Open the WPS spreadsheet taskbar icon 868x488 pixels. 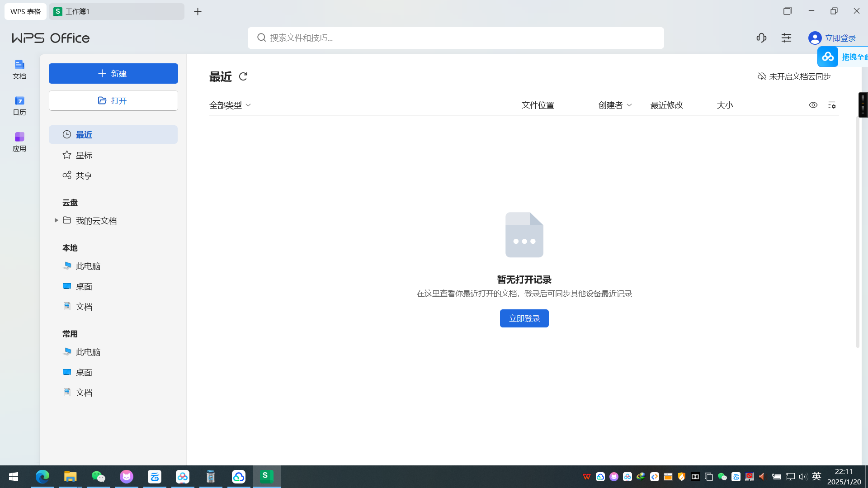coord(267,477)
